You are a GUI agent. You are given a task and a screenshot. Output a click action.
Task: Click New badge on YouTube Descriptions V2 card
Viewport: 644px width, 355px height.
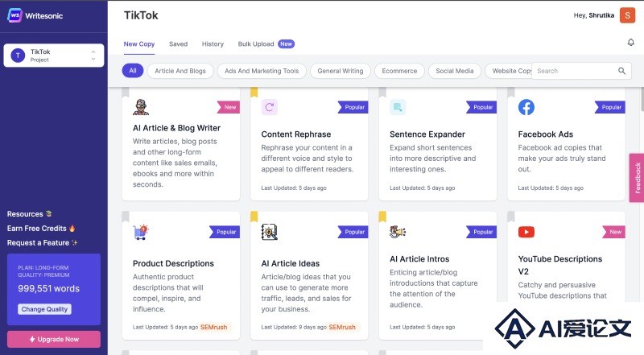point(613,232)
